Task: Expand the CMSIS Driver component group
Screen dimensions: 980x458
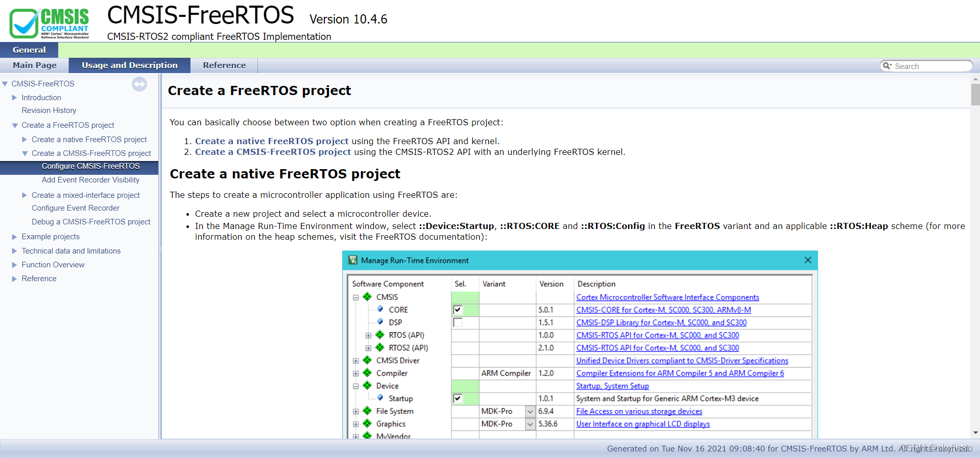Action: click(x=356, y=360)
